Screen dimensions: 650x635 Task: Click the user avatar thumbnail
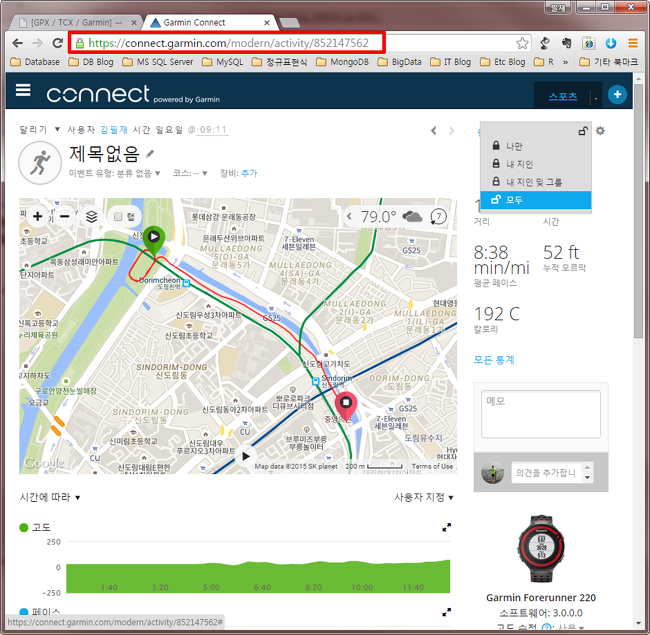[492, 473]
